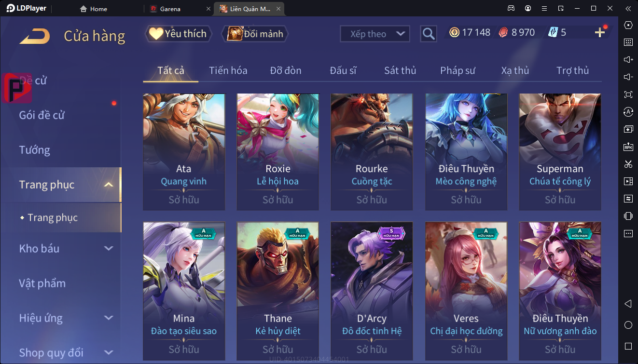This screenshot has width=638, height=364.
Task: Expand the Kho báu sidebar section
Action: 109,248
